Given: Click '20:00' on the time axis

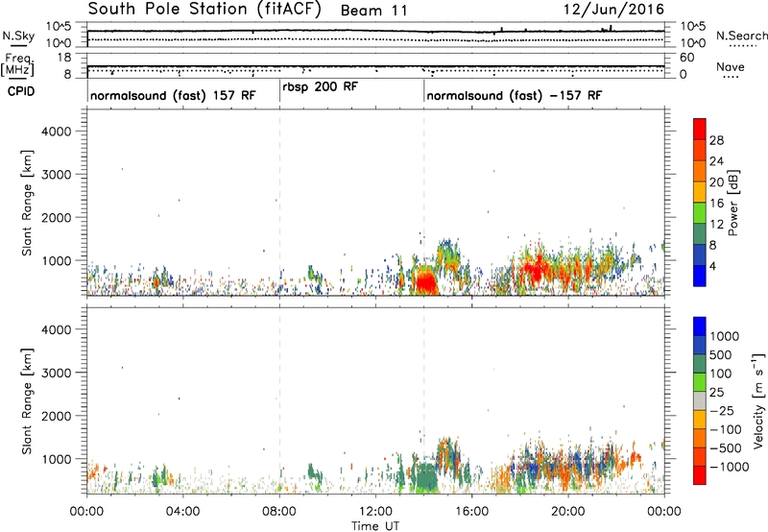Looking at the screenshot, I should click(x=568, y=512).
